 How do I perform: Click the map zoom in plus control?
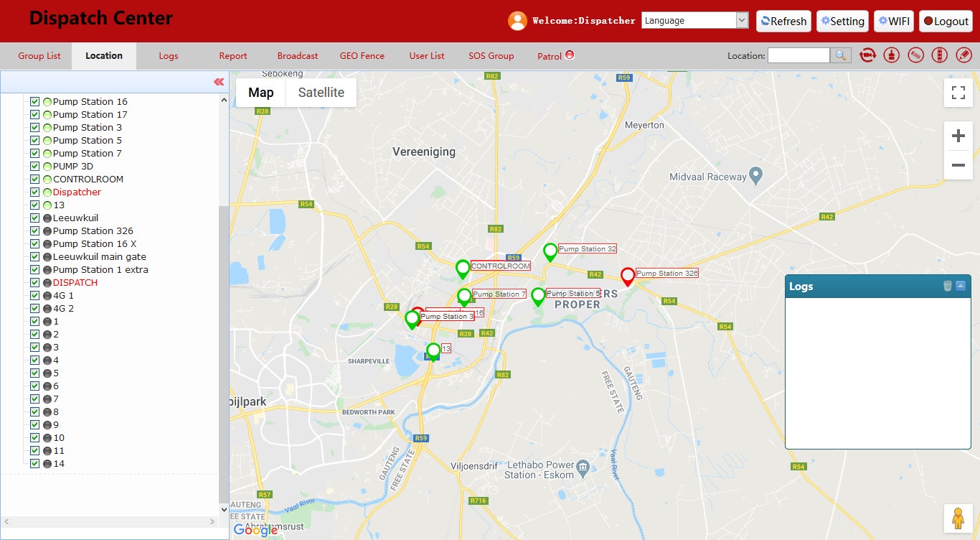tap(958, 136)
